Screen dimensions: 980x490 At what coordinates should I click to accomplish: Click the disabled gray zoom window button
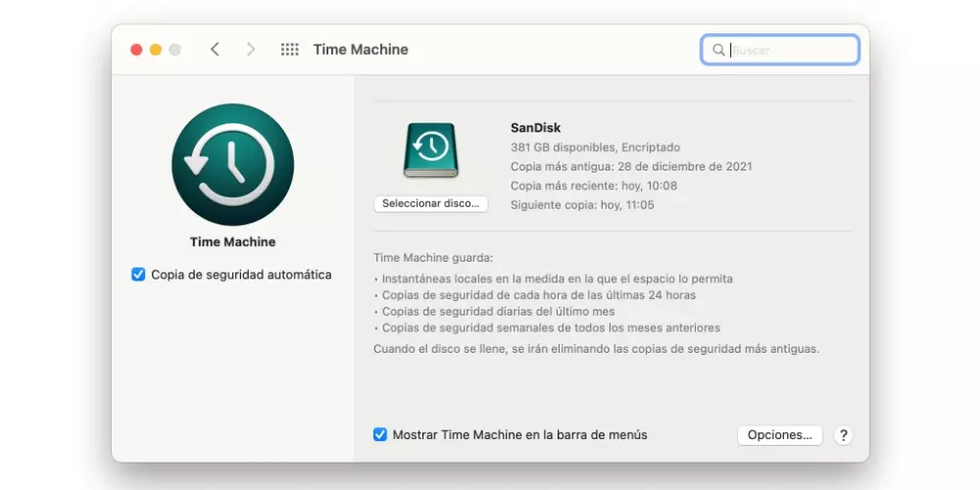174,49
